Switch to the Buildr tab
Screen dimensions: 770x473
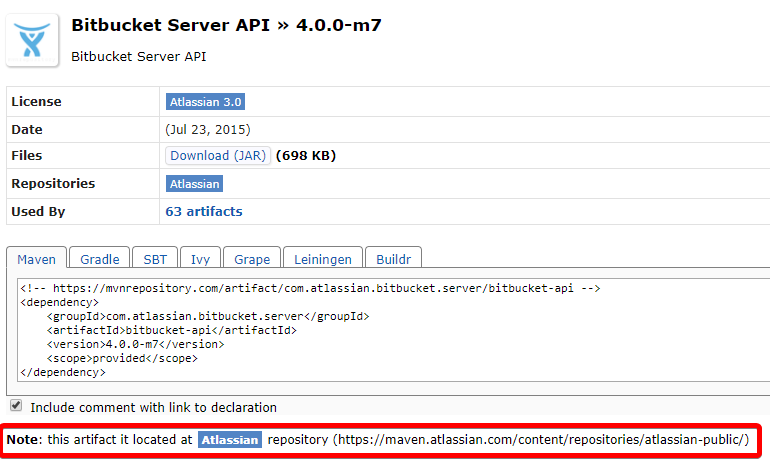pos(393,259)
